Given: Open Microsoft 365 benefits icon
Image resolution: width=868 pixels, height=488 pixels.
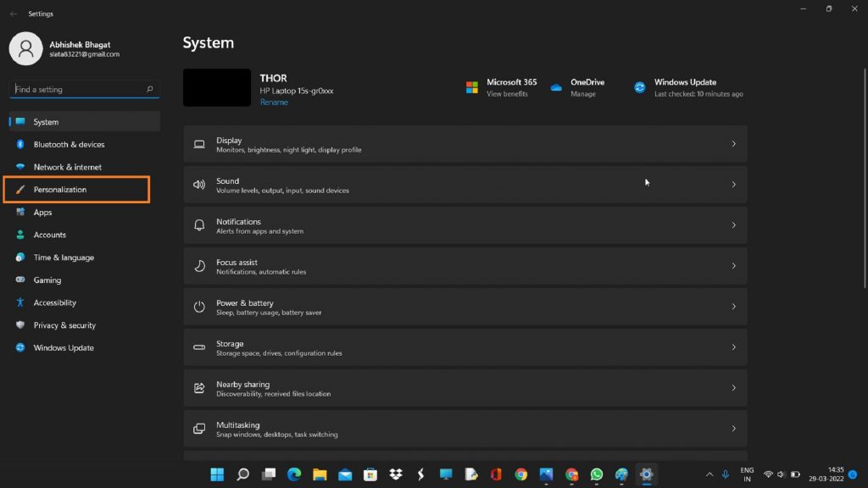Looking at the screenshot, I should 472,87.
